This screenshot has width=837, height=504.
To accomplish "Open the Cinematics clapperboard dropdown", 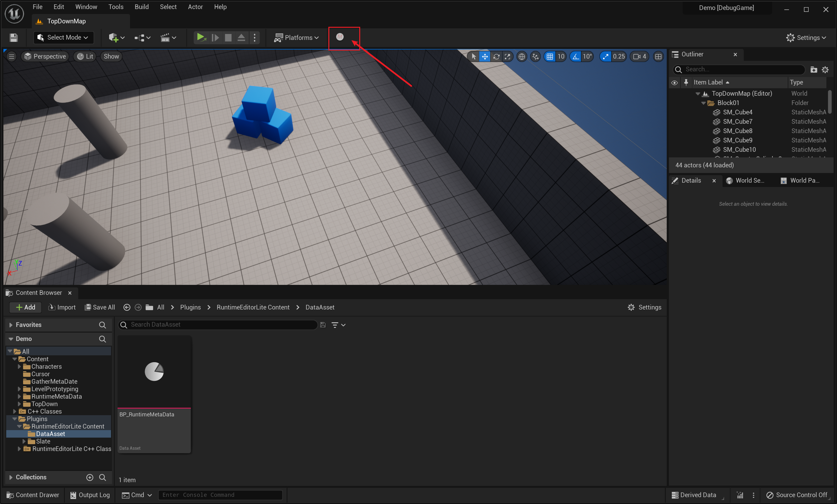I will click(168, 37).
